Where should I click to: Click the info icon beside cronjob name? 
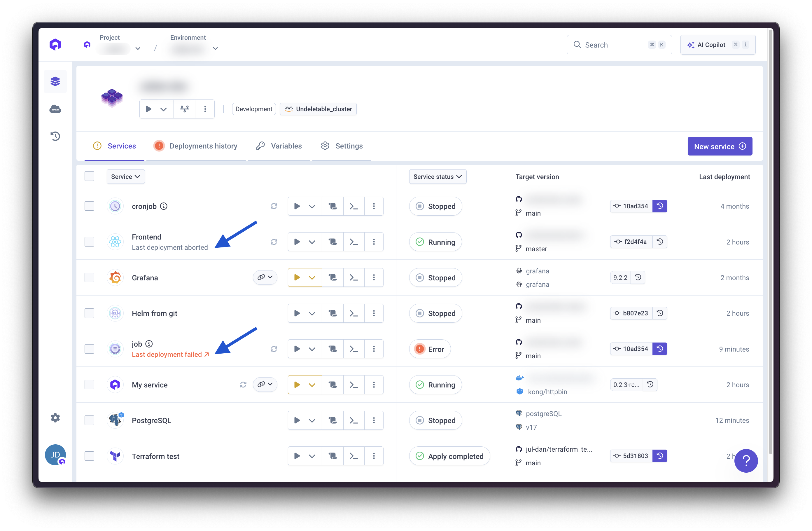coord(164,206)
